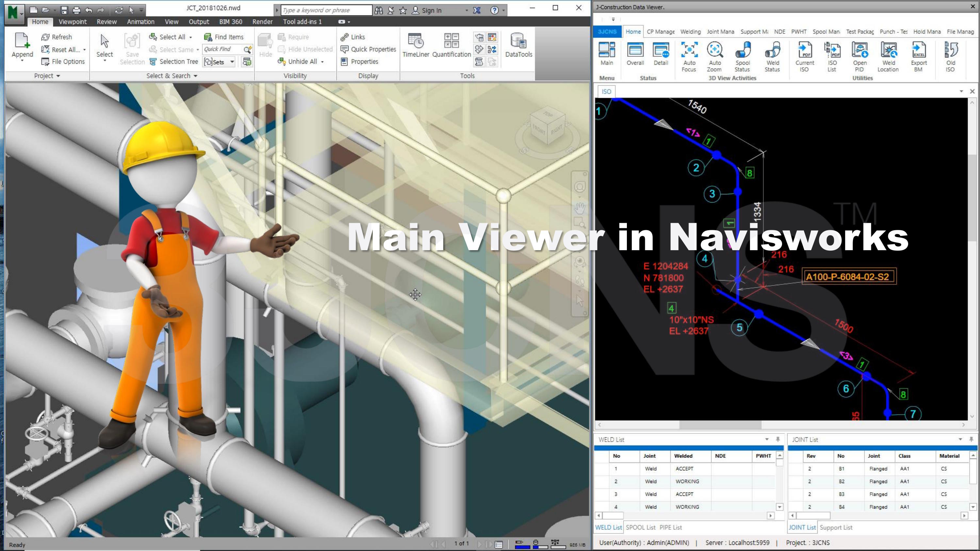
Task: Click the Quick Find input field
Action: tap(222, 49)
